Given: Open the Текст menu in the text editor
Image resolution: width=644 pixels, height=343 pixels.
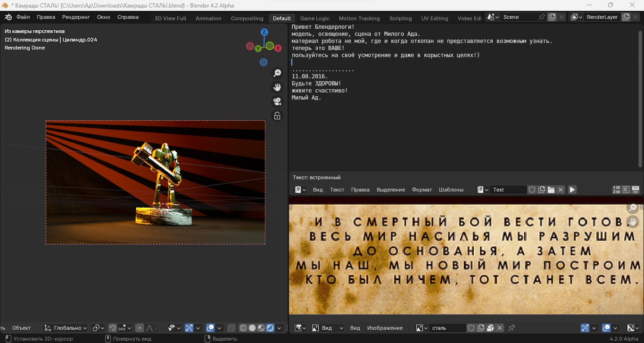Looking at the screenshot, I should coord(337,190).
